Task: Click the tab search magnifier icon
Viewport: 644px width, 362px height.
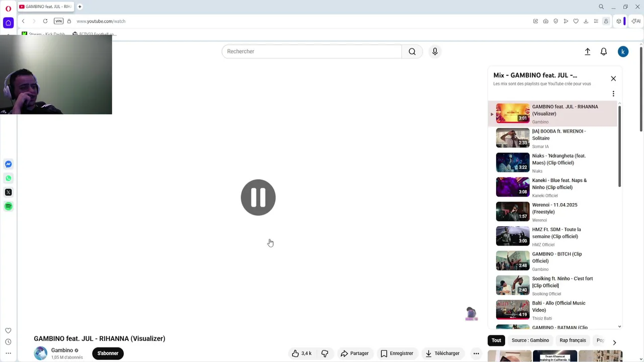Action: pos(601,7)
